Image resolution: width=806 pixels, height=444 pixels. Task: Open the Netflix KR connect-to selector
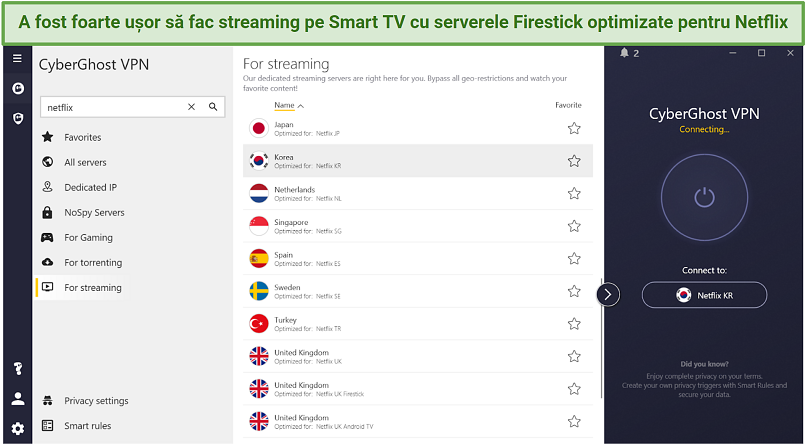point(704,295)
